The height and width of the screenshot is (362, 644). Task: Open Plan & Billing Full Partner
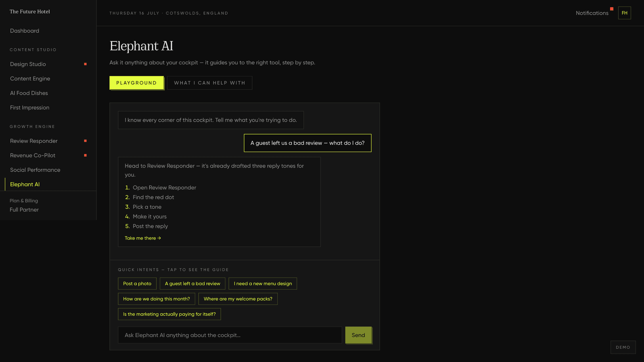(24, 205)
